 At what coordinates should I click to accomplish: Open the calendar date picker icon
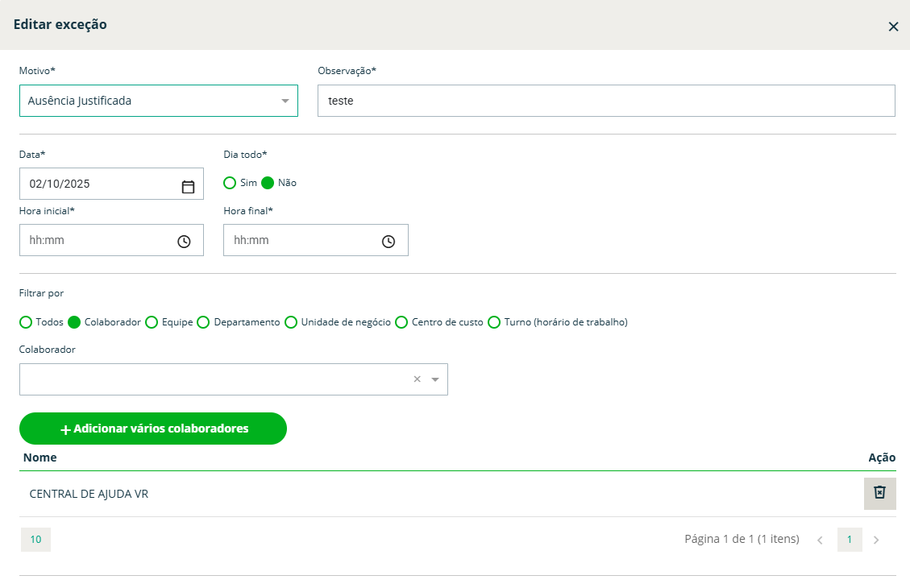[188, 187]
